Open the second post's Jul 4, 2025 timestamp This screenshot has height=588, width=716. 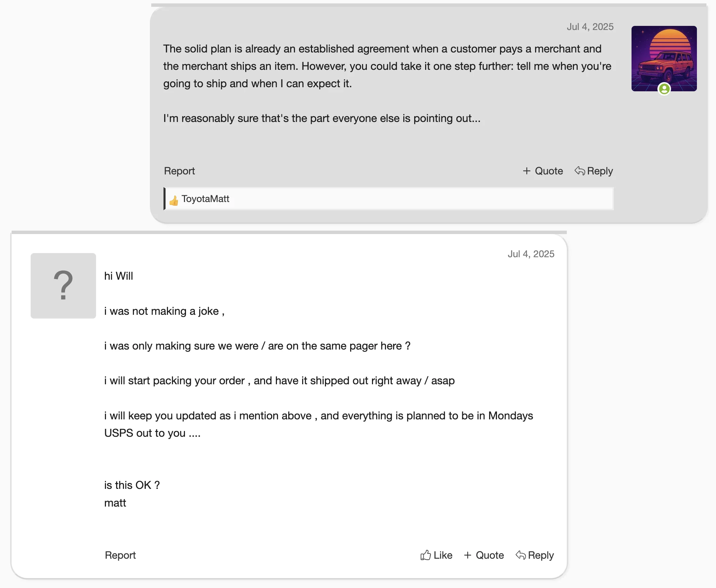[x=531, y=254]
